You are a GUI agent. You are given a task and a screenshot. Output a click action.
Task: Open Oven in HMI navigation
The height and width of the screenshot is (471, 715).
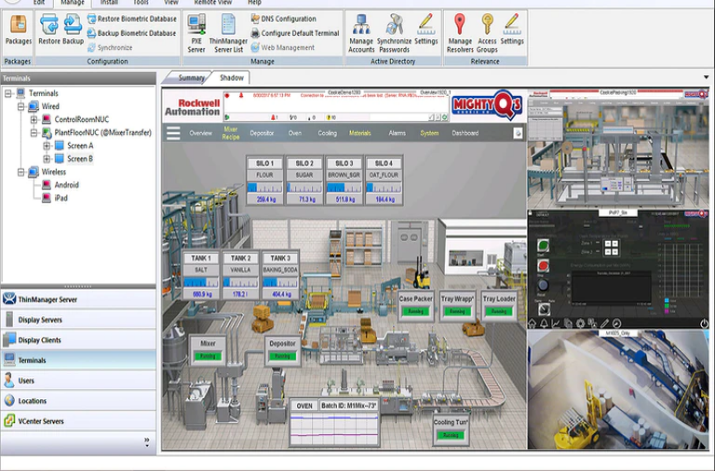click(x=295, y=133)
